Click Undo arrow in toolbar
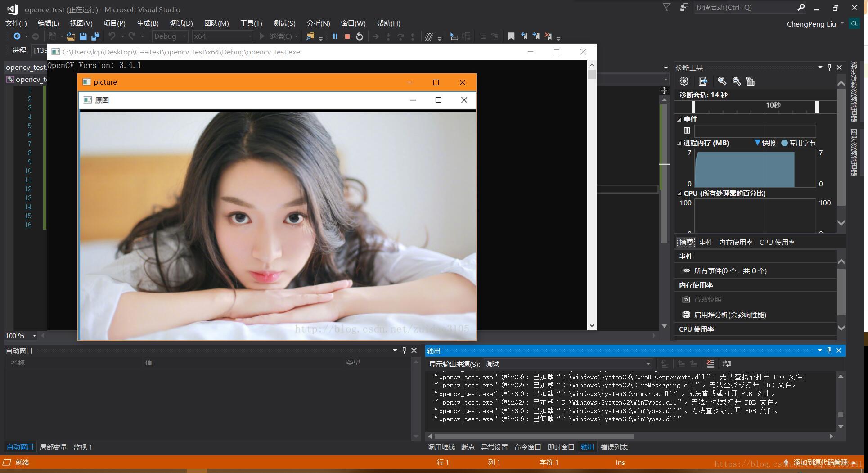Screen dimensions: 868x473 click(x=112, y=36)
